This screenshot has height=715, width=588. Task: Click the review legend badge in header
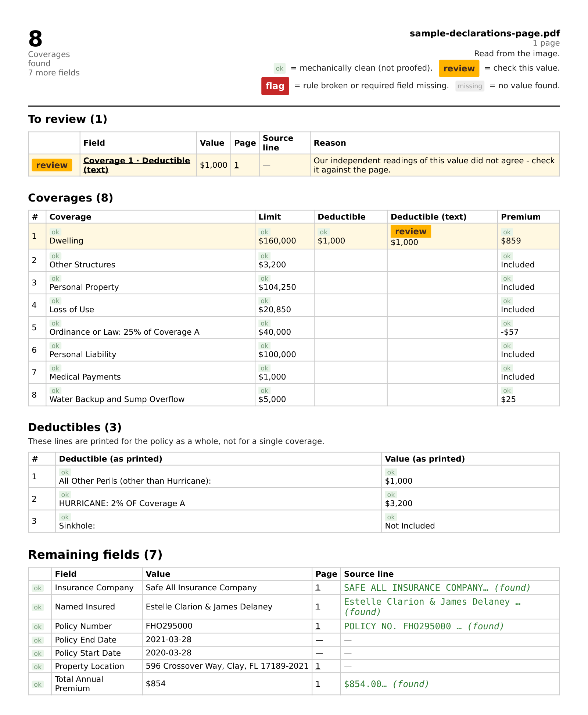pos(459,68)
